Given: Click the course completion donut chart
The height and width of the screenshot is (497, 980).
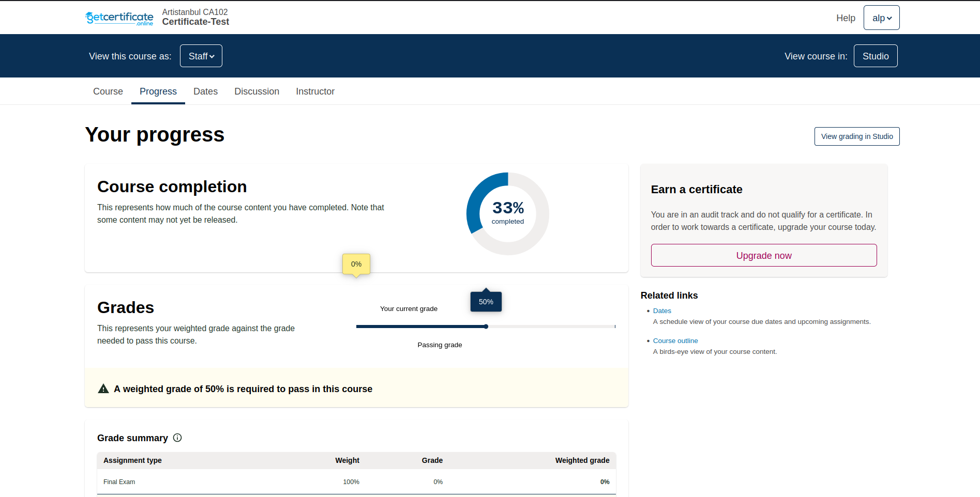Looking at the screenshot, I should tap(507, 213).
